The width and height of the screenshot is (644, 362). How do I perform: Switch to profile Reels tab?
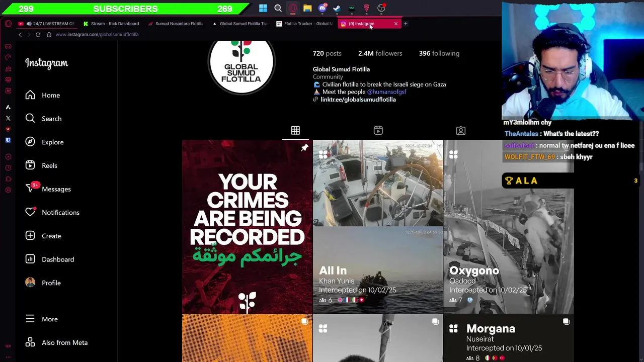[x=378, y=131]
